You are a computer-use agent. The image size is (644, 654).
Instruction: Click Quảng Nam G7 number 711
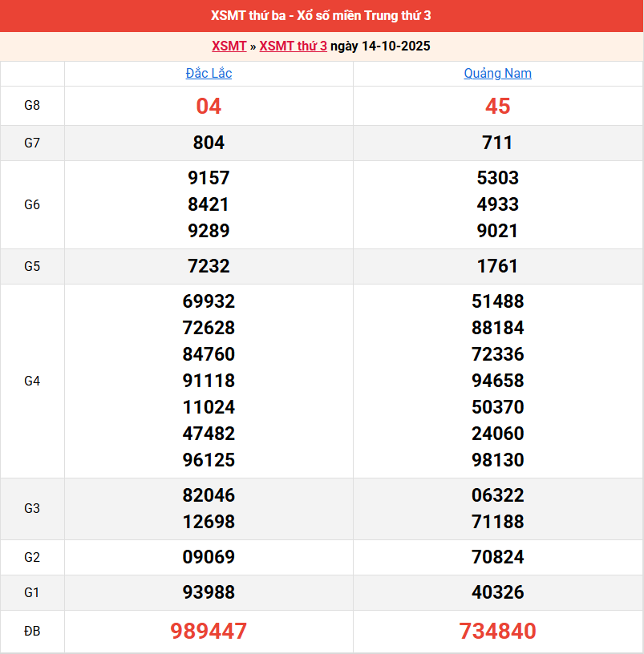tap(497, 143)
